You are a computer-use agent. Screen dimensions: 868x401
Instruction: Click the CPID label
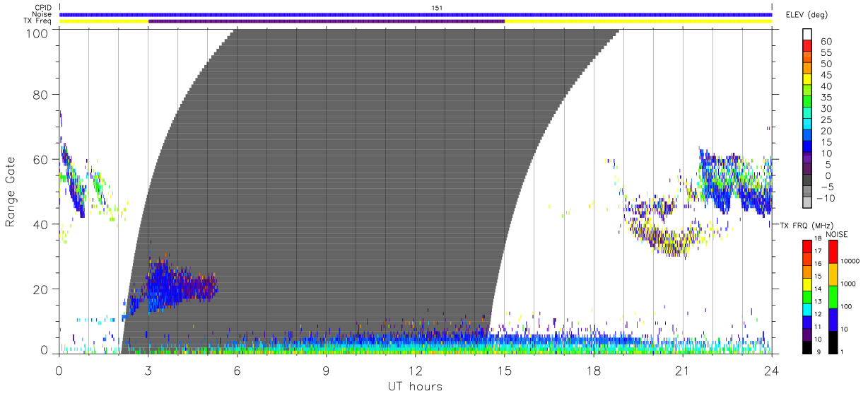pos(42,7)
